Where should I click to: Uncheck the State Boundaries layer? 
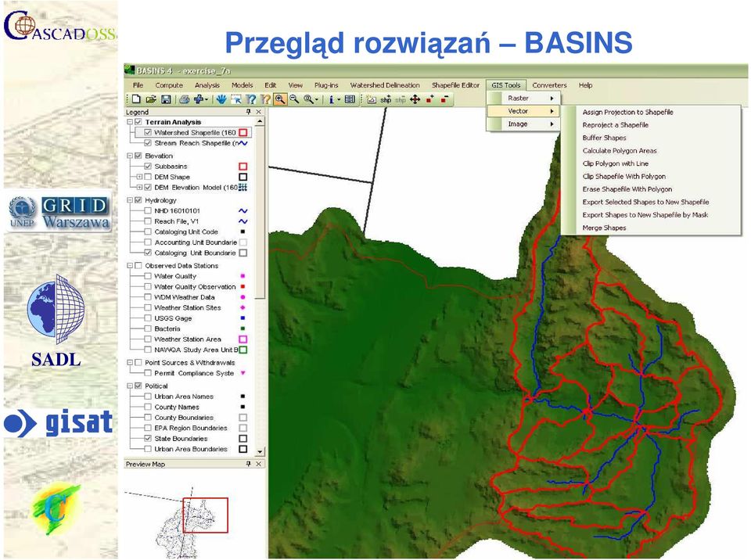click(148, 438)
